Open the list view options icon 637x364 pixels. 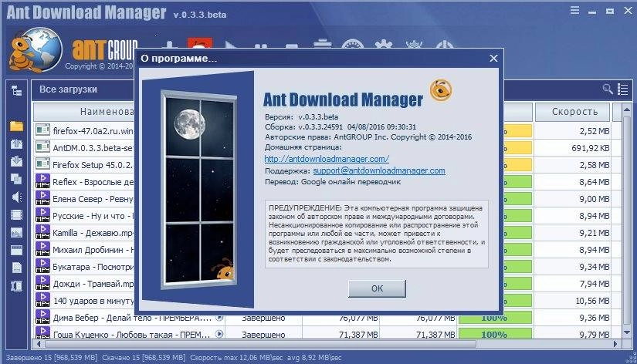point(622,89)
